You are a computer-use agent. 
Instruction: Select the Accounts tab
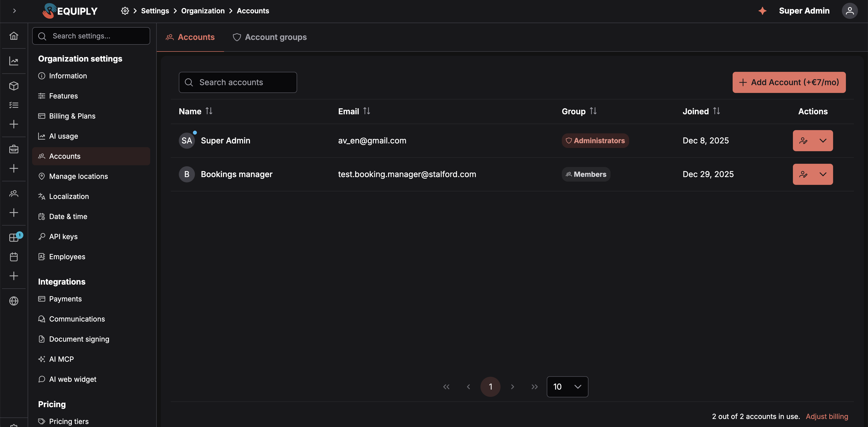point(190,37)
